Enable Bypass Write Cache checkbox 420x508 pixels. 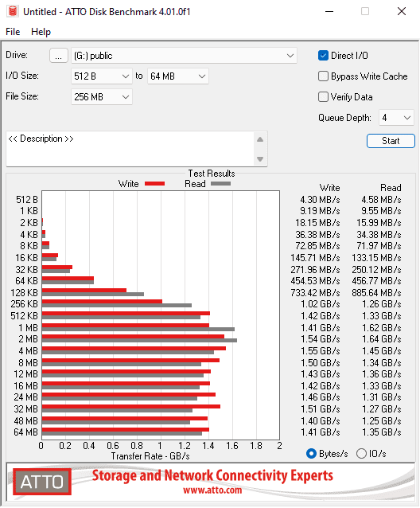click(323, 76)
